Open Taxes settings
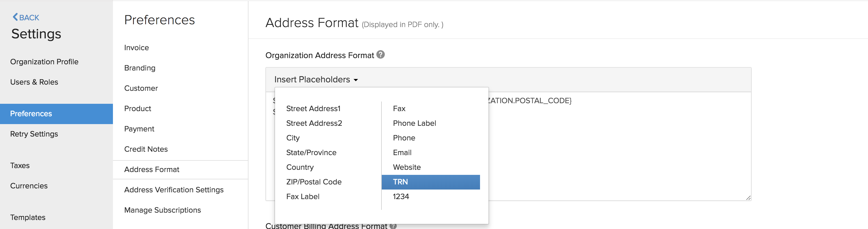868x229 pixels. 20,166
